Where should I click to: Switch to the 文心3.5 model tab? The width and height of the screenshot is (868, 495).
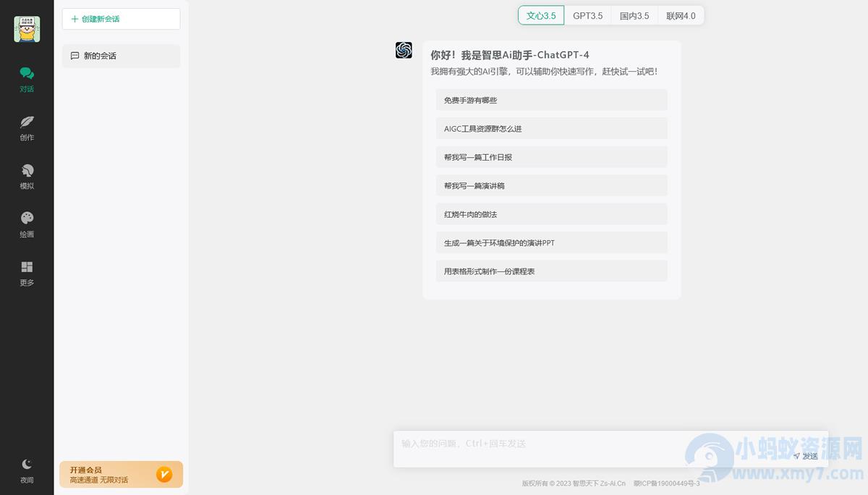tap(541, 15)
